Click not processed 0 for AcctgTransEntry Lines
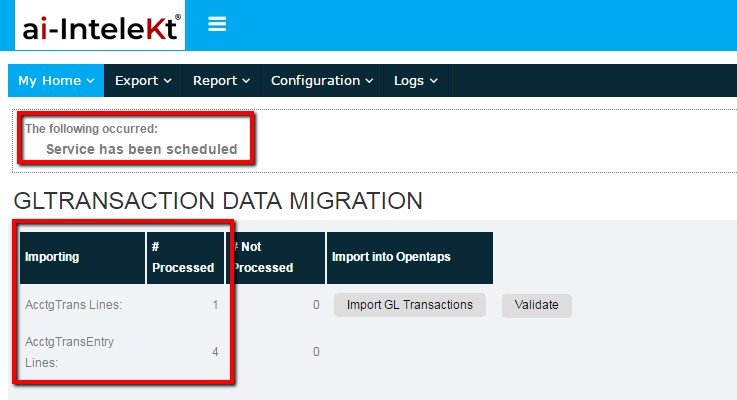The image size is (737, 400). (316, 352)
